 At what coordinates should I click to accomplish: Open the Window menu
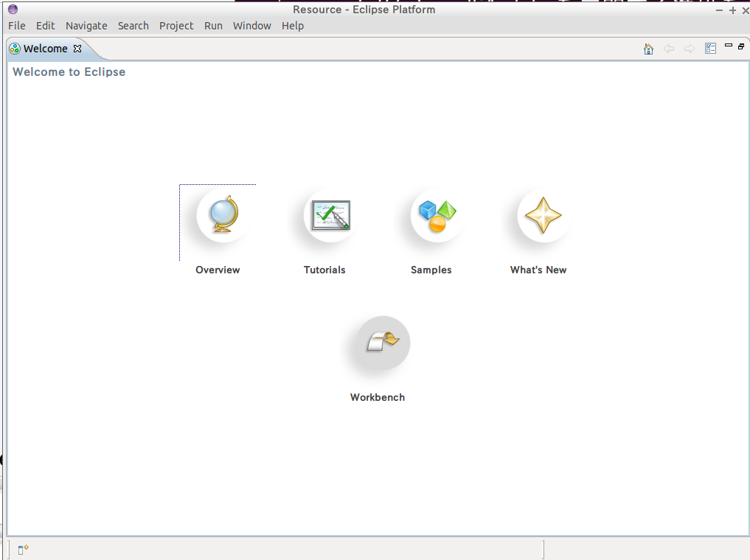click(x=252, y=26)
